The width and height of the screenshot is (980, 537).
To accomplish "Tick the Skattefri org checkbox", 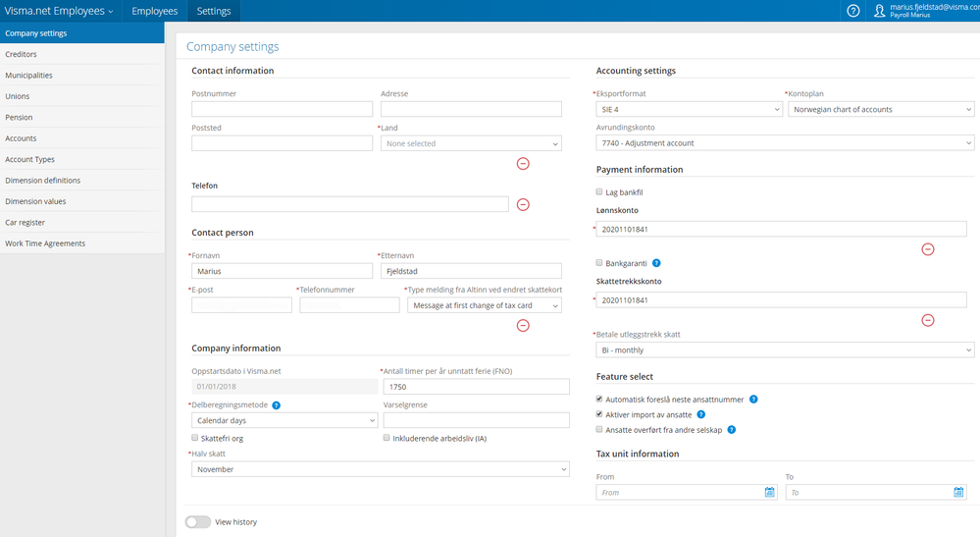I will [195, 438].
